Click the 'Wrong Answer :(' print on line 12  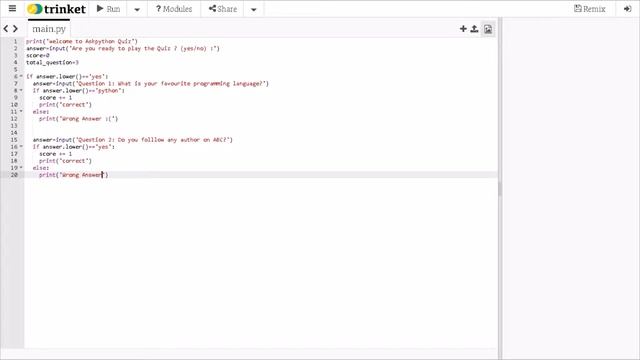click(x=78, y=119)
